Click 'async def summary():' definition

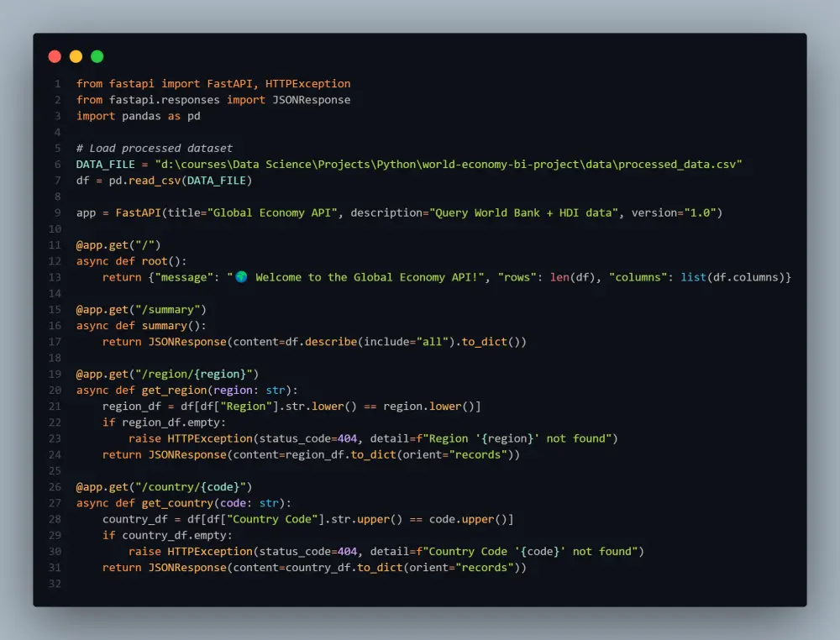pyautogui.click(x=141, y=326)
